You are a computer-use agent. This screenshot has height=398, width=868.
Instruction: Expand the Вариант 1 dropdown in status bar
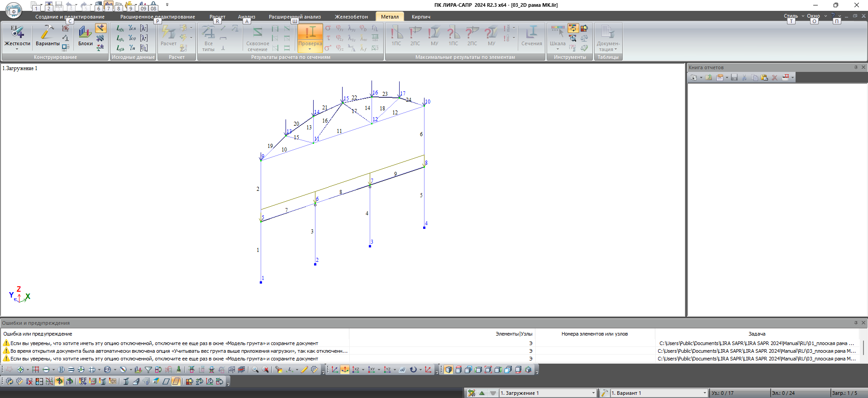705,393
